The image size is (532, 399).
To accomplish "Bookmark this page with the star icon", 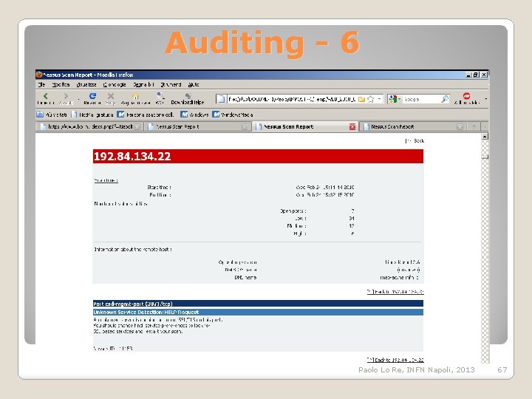I will tap(371, 99).
